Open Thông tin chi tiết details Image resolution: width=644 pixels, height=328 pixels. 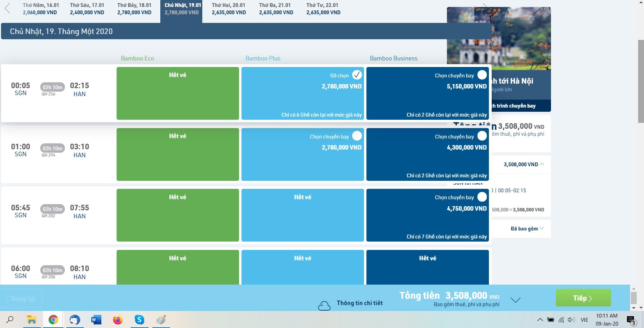(x=359, y=303)
